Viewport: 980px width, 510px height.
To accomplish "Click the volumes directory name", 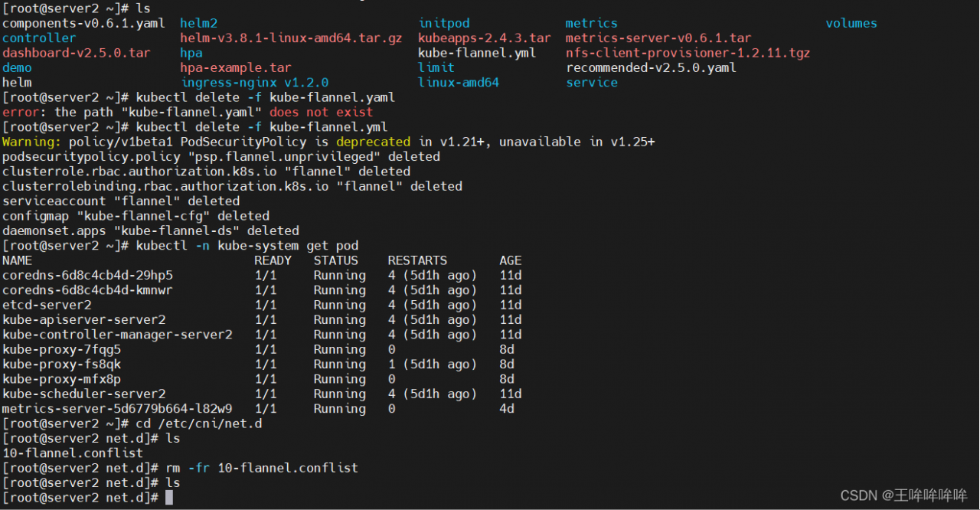I will [x=851, y=23].
